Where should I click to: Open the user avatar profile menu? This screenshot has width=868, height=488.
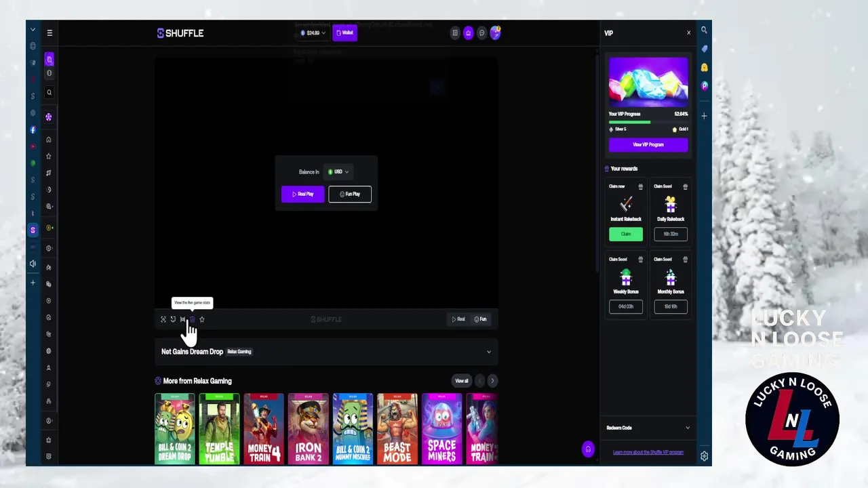495,33
